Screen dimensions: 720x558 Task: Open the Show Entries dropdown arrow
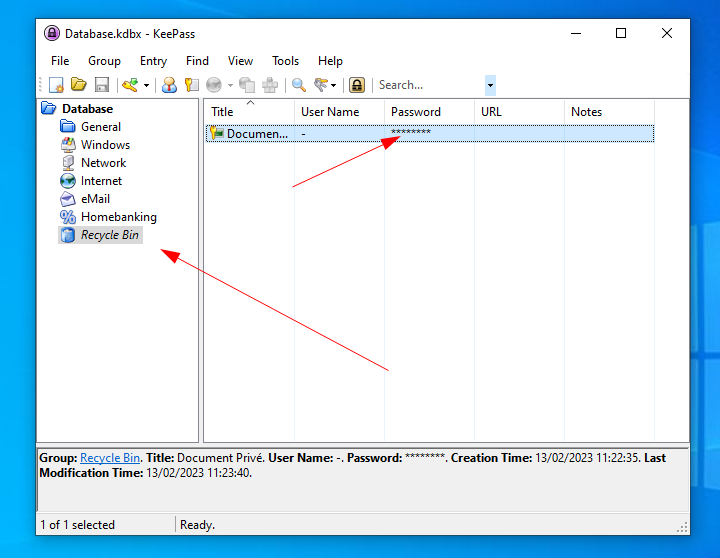pyautogui.click(x=334, y=86)
